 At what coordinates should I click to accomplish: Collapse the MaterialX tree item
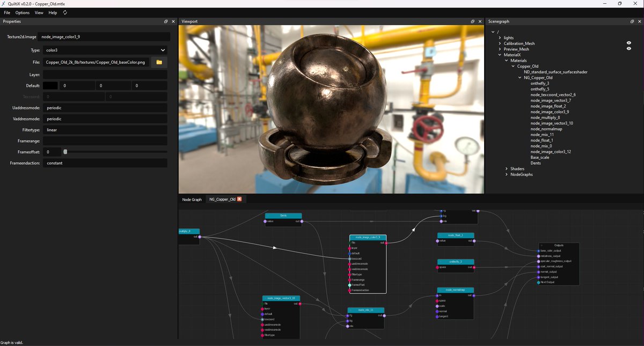point(500,55)
